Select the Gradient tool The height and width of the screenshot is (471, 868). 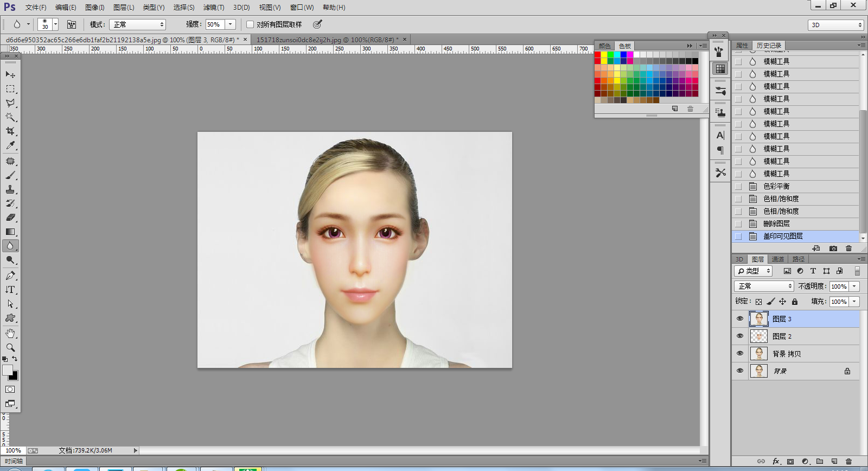(x=10, y=232)
